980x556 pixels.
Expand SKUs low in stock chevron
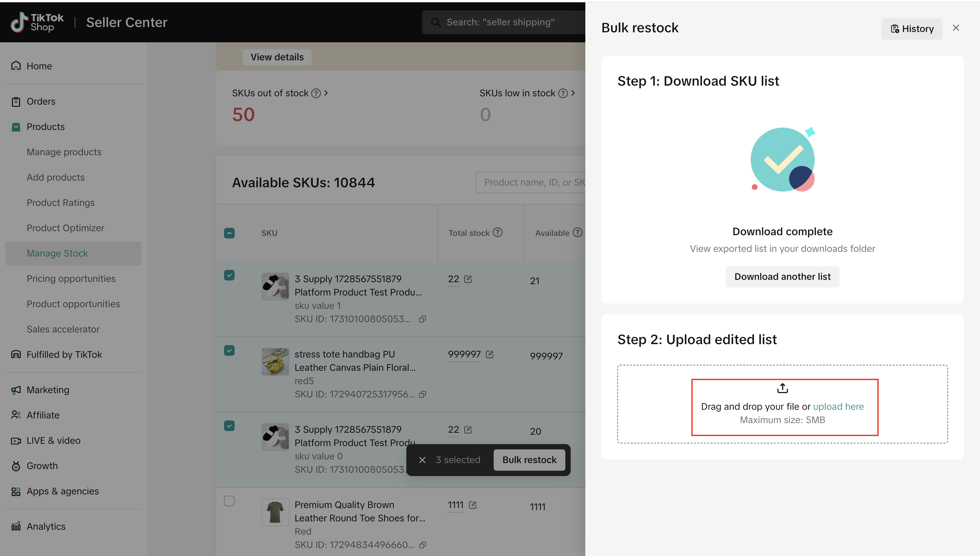click(573, 93)
